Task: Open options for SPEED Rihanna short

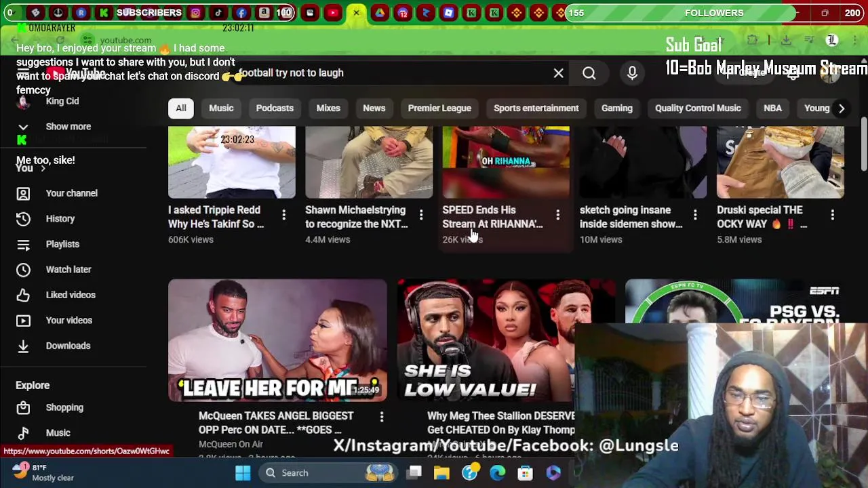Action: click(x=557, y=216)
